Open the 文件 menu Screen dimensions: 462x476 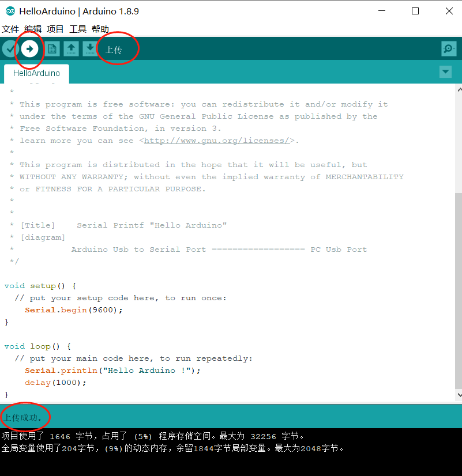click(x=10, y=29)
